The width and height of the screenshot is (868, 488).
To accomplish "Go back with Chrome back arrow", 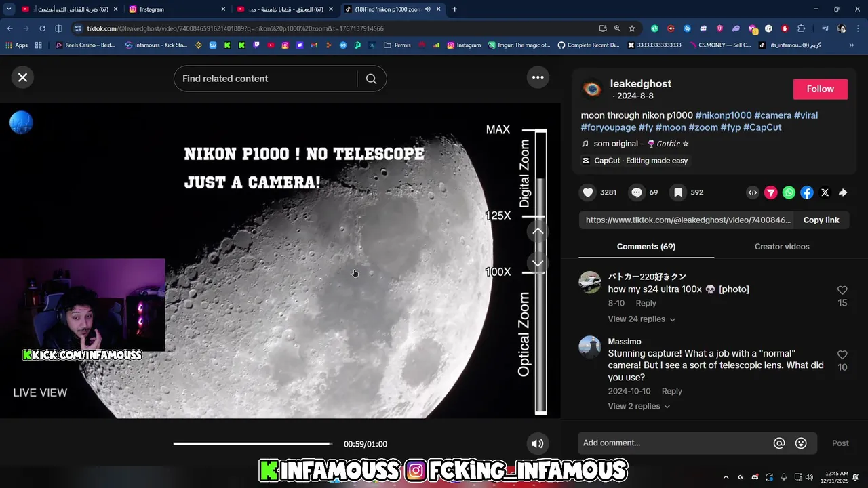I will [10, 28].
